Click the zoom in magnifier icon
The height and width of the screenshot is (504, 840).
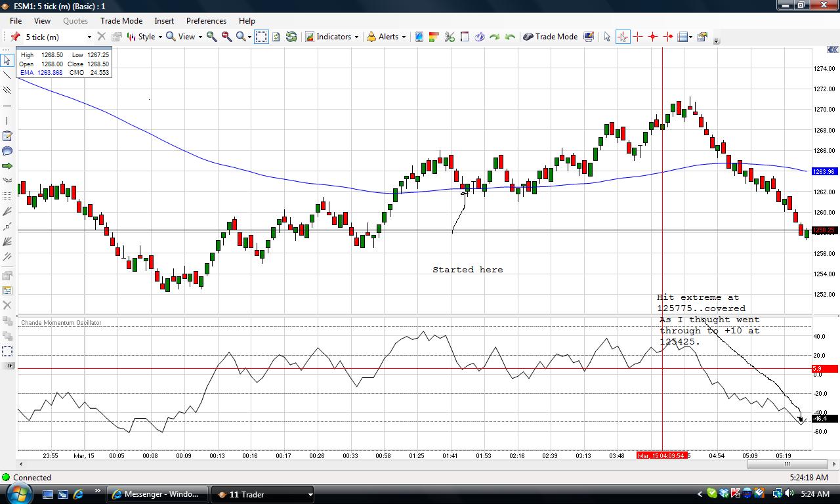(212, 37)
